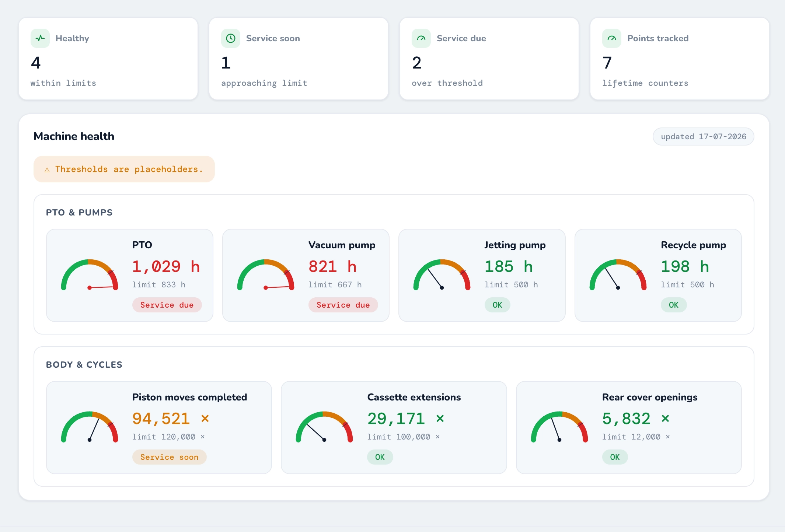Screen dimensions: 785x532
Task: Click the limit 667 h text
Action: 335,285
